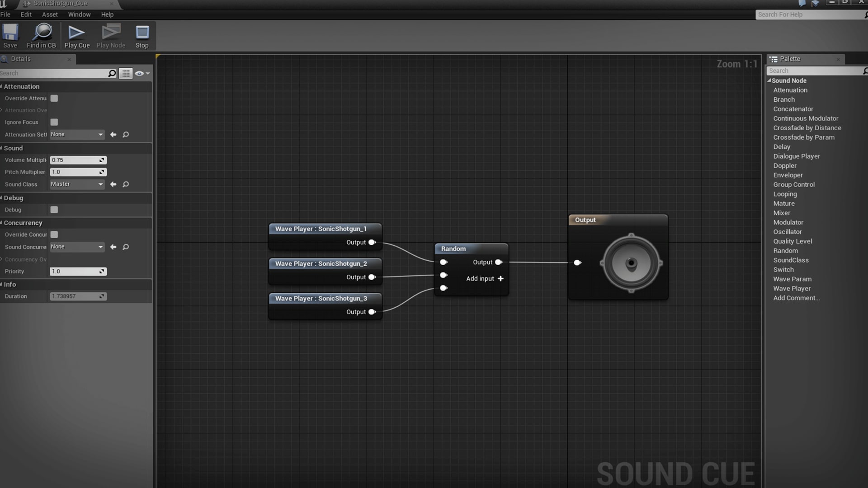The width and height of the screenshot is (868, 488).
Task: Select Wave Player in the Palette
Action: click(792, 289)
